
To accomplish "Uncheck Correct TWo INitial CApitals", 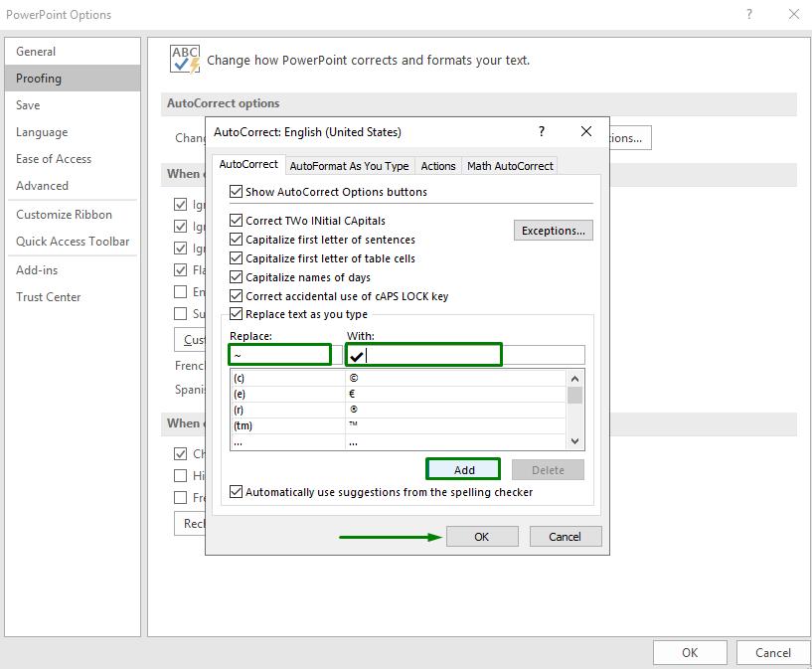I will click(x=236, y=220).
